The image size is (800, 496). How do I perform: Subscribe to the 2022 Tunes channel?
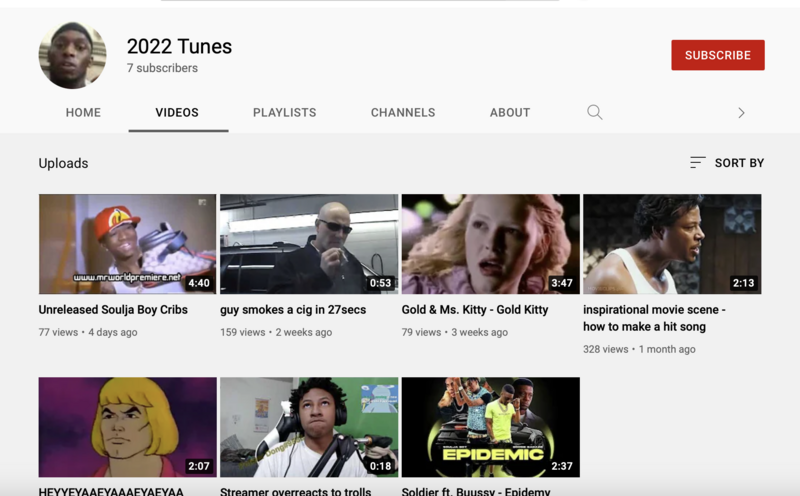pos(718,55)
